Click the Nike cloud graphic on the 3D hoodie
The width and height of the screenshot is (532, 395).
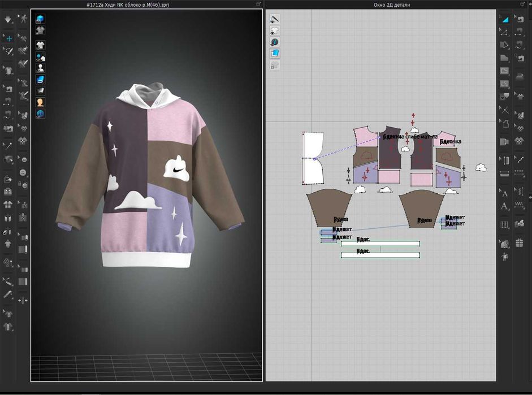(x=177, y=168)
